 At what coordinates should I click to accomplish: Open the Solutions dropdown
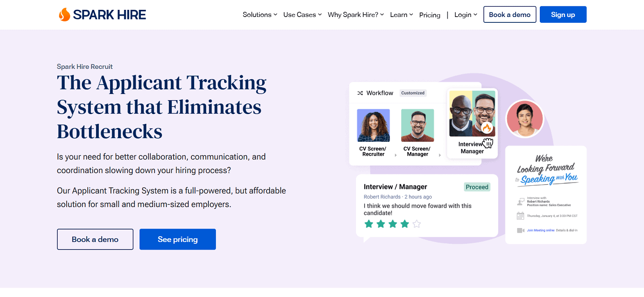[x=259, y=14]
